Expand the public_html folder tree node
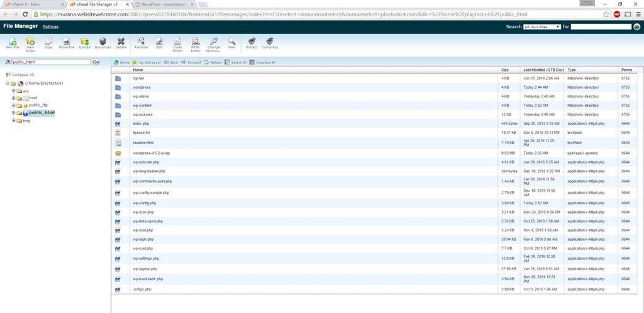 click(14, 113)
